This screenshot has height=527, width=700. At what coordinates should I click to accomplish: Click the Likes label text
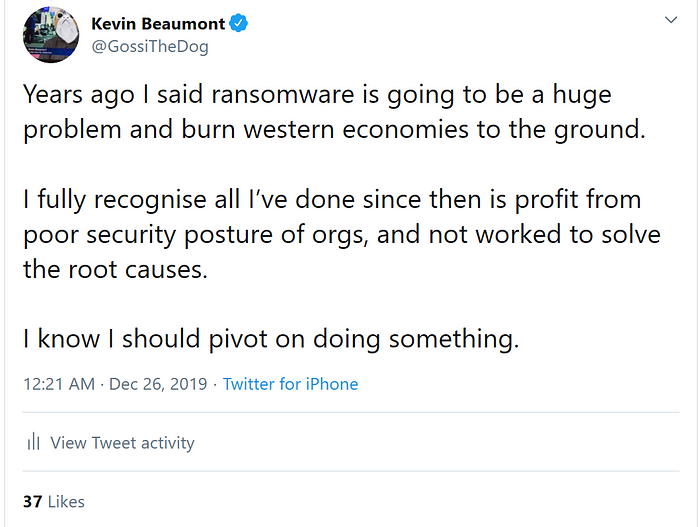66,502
